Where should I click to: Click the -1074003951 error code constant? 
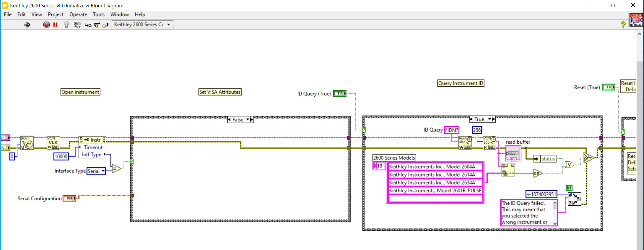point(541,194)
